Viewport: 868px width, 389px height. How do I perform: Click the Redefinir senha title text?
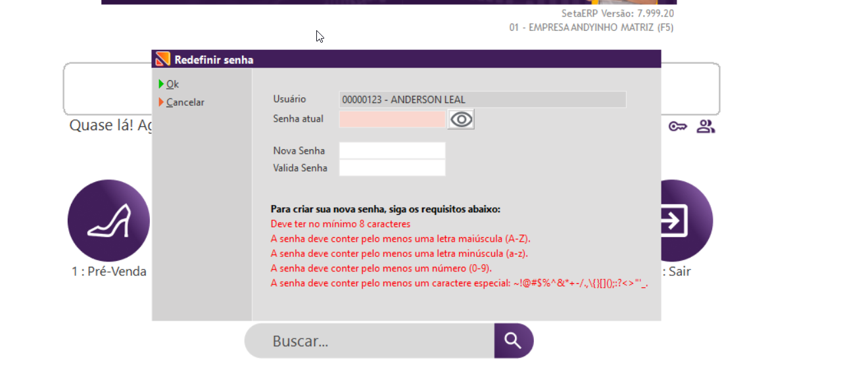(214, 60)
